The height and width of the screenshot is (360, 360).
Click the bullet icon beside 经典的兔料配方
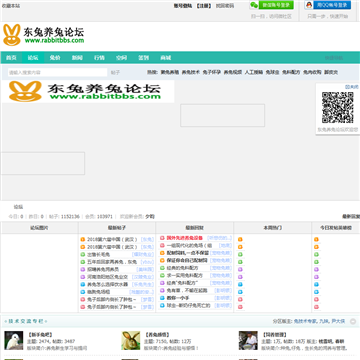point(162,268)
